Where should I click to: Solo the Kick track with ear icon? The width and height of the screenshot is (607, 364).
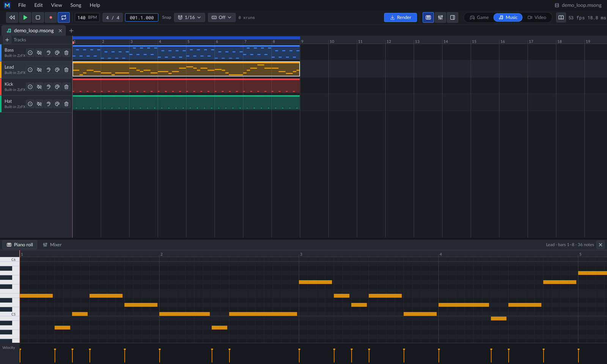pos(49,87)
